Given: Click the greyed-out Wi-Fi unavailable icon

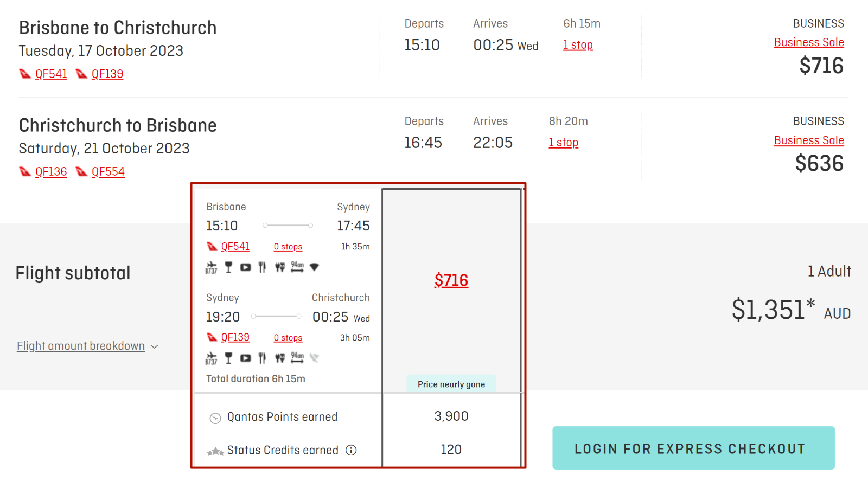Looking at the screenshot, I should 314,358.
